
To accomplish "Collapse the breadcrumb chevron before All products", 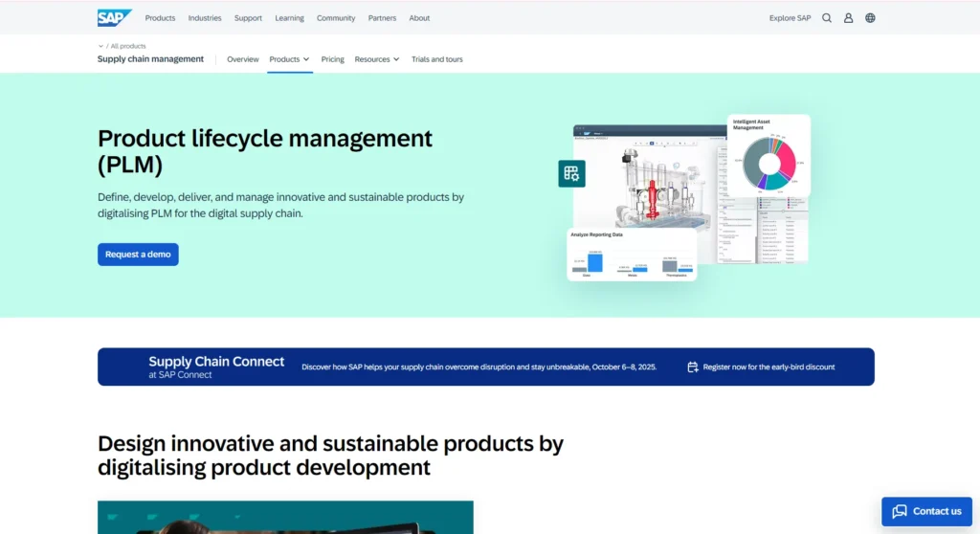I will point(100,46).
